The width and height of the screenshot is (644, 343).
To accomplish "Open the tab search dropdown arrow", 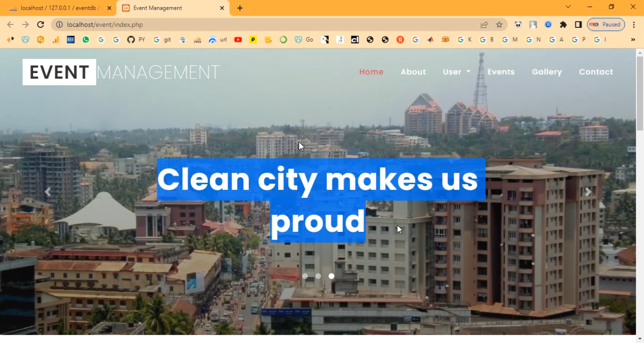I will click(x=568, y=7).
